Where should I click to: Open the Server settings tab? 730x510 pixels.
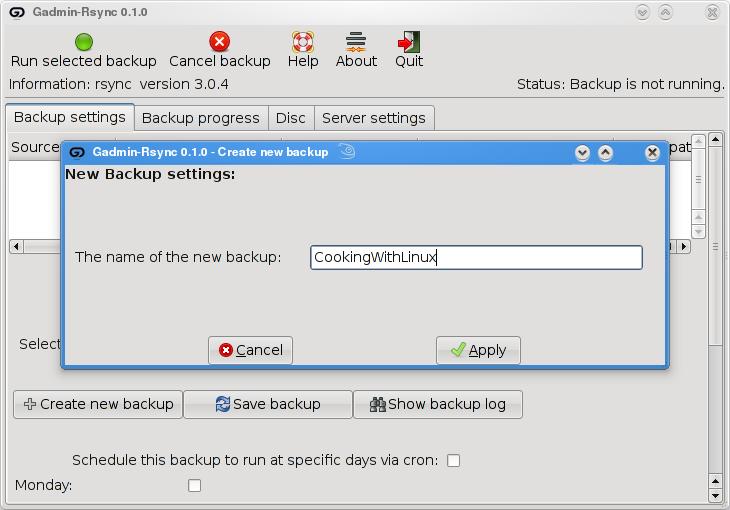(x=373, y=118)
